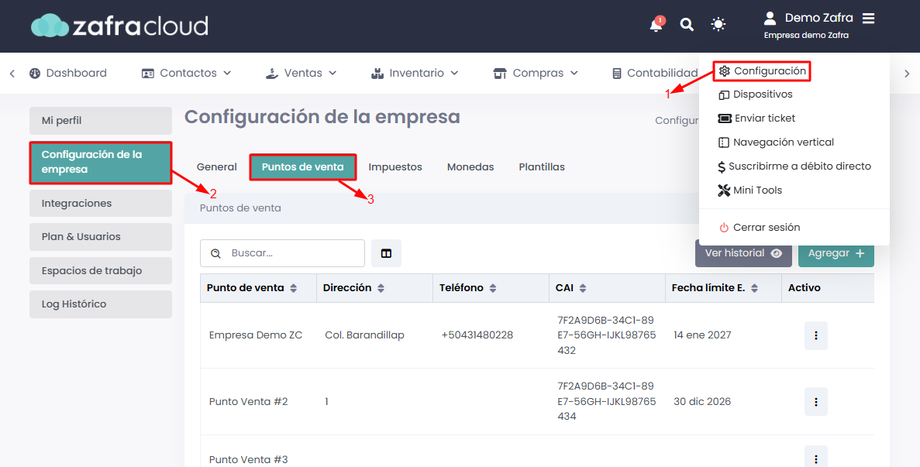Expand the Contactos dropdown menu
The height and width of the screenshot is (467, 920).
(187, 73)
